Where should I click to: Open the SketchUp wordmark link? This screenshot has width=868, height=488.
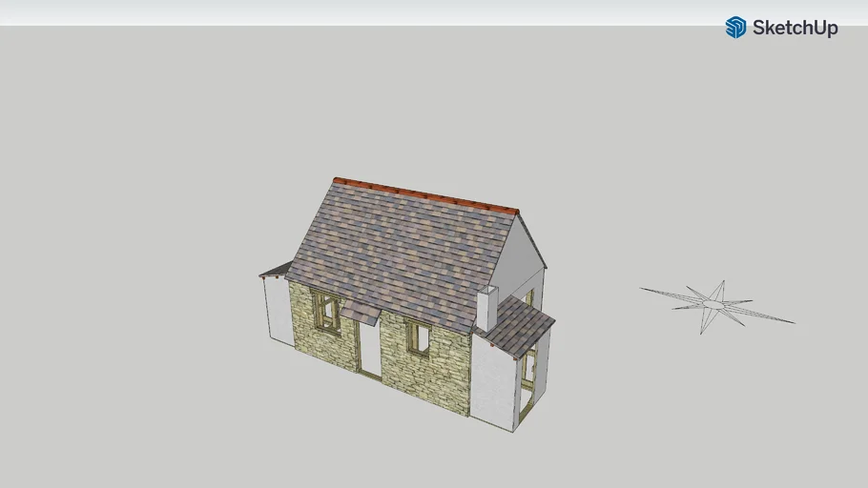795,28
